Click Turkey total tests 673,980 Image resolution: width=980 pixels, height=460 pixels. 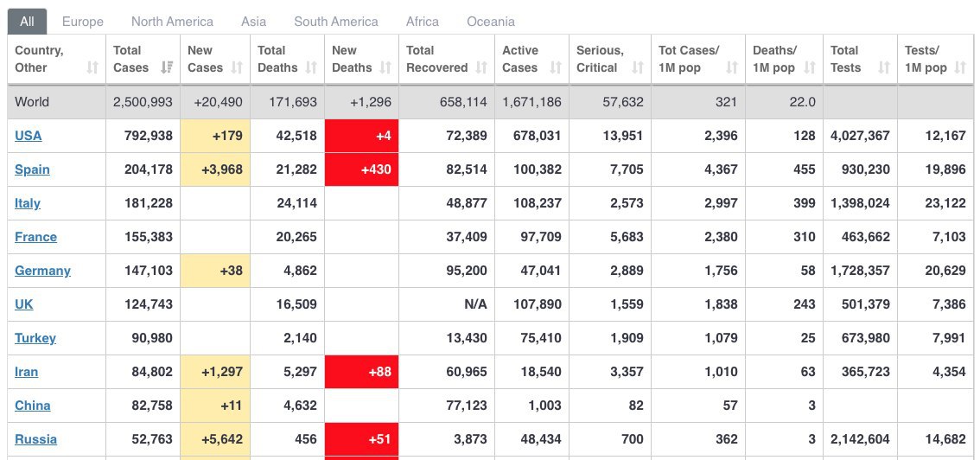coord(866,338)
